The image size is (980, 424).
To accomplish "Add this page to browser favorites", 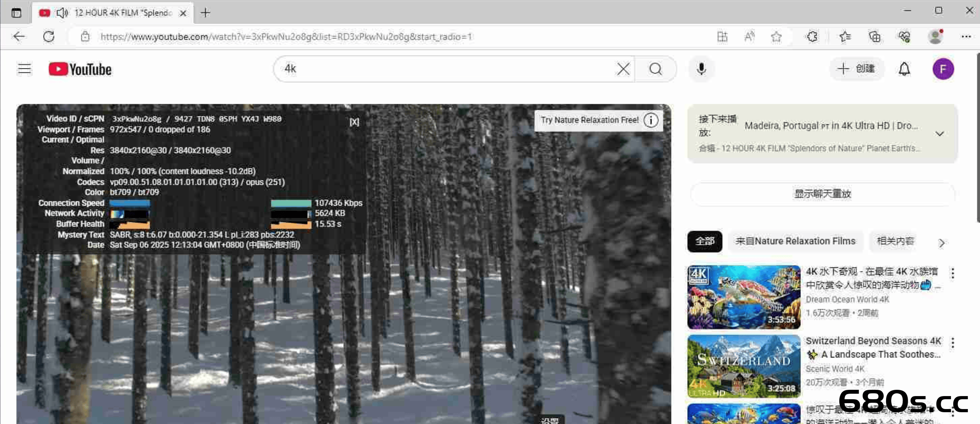I will point(776,37).
